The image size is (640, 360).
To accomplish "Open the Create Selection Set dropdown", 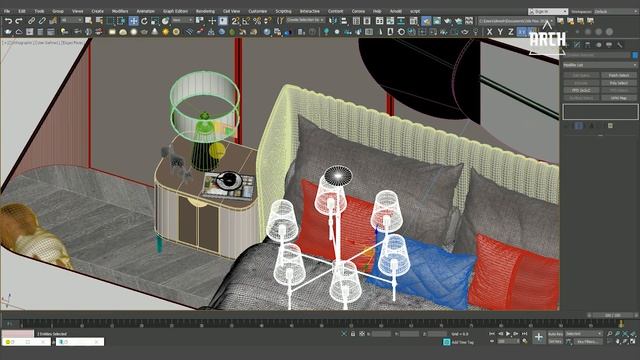I will (x=305, y=20).
